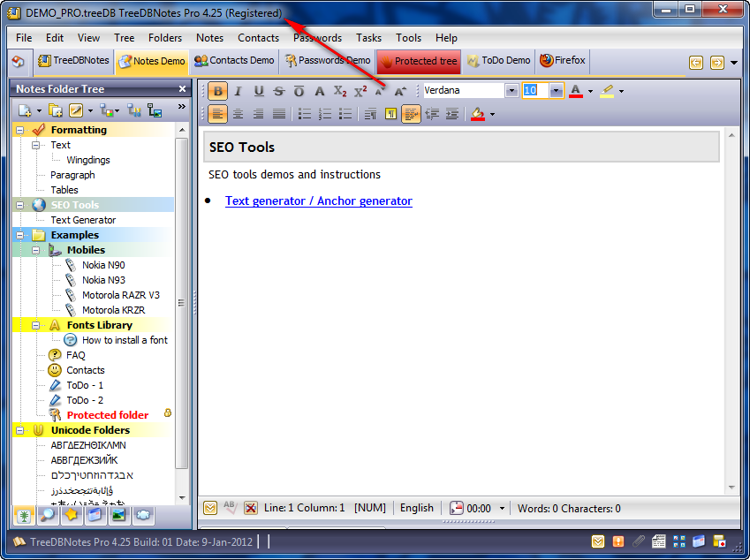Show the folder tree palm icon panel
The height and width of the screenshot is (560, 750).
tap(24, 516)
